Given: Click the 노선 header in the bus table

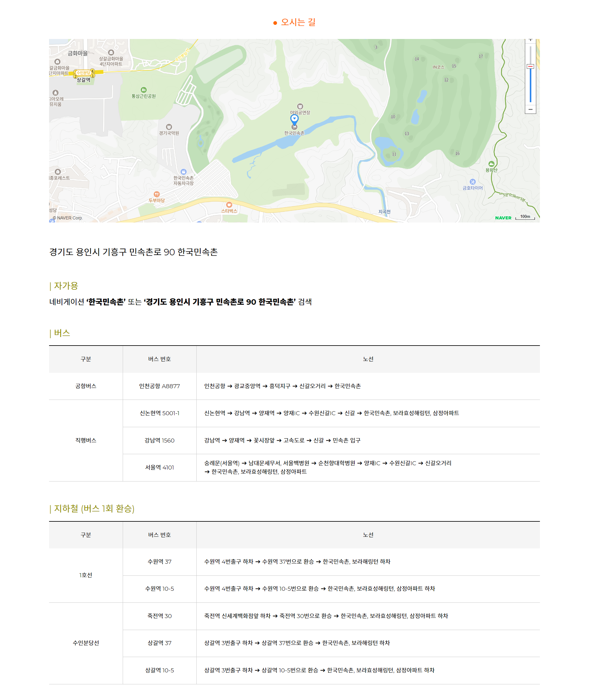Looking at the screenshot, I should click(x=368, y=359).
